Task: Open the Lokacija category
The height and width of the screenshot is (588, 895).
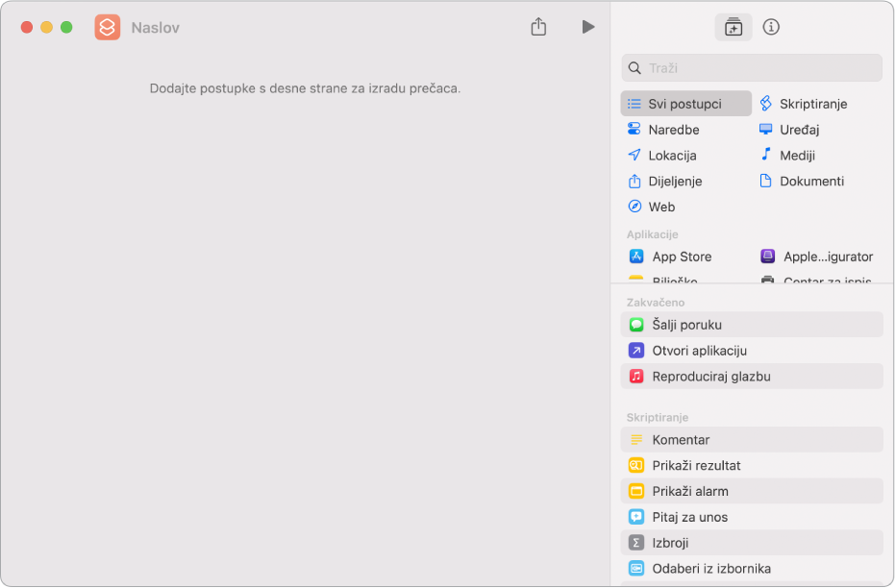Action: (x=662, y=155)
